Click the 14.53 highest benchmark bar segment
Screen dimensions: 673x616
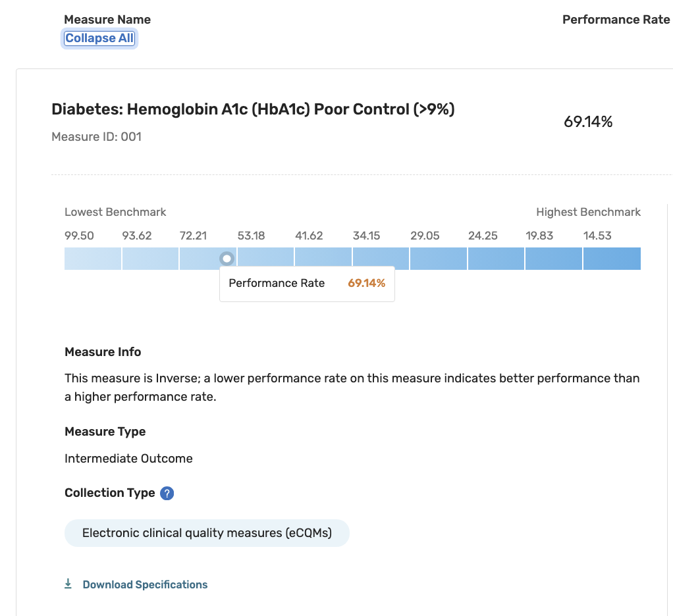(x=612, y=259)
